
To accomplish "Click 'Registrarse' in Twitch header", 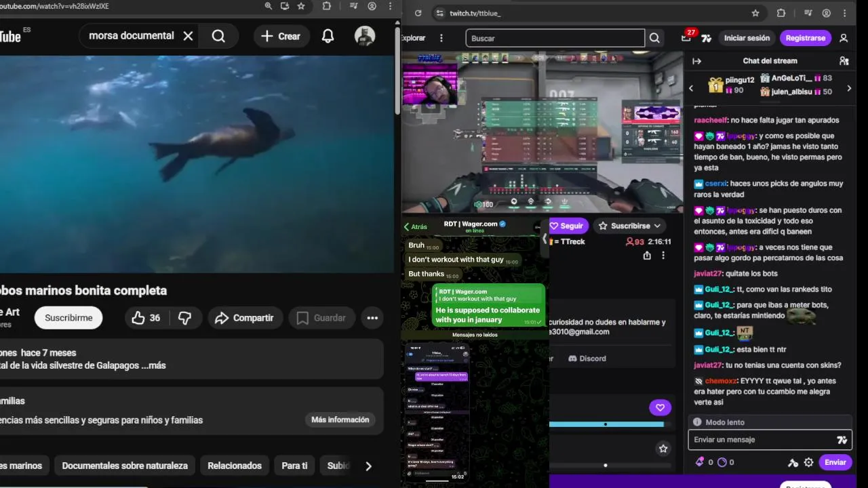I will tap(805, 38).
